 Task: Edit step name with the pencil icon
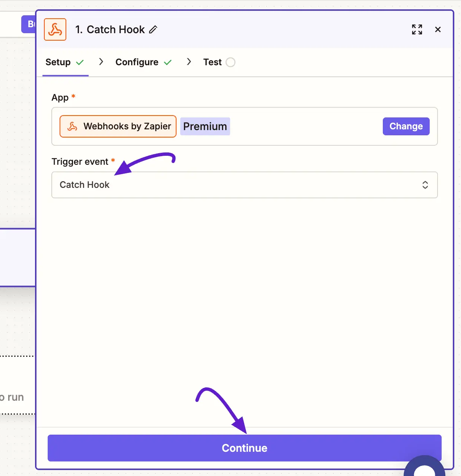point(153,29)
